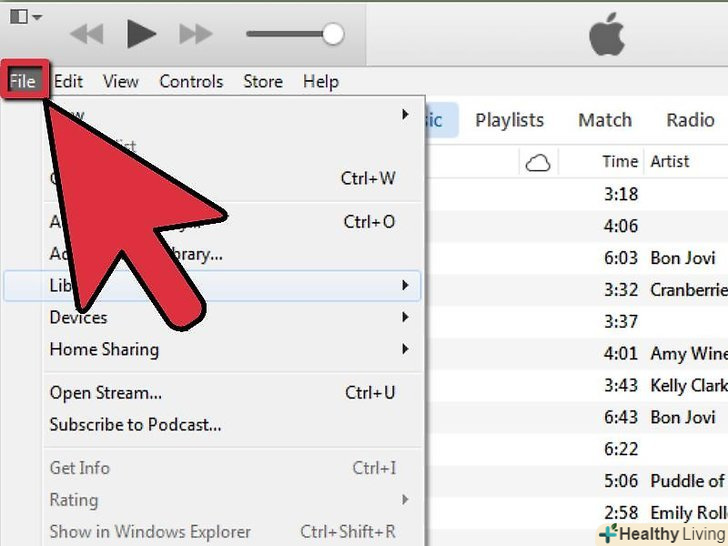Click the Previous track rewind button
The height and width of the screenshot is (546, 728).
(87, 34)
